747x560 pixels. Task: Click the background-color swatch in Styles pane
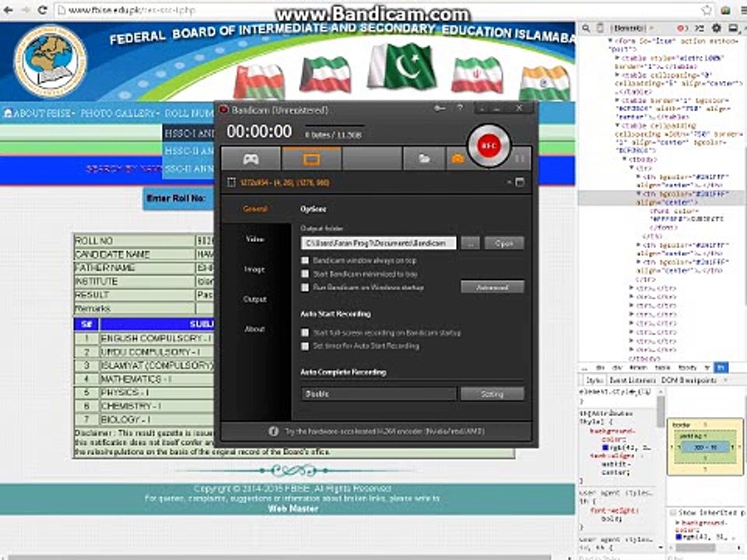[x=605, y=448]
